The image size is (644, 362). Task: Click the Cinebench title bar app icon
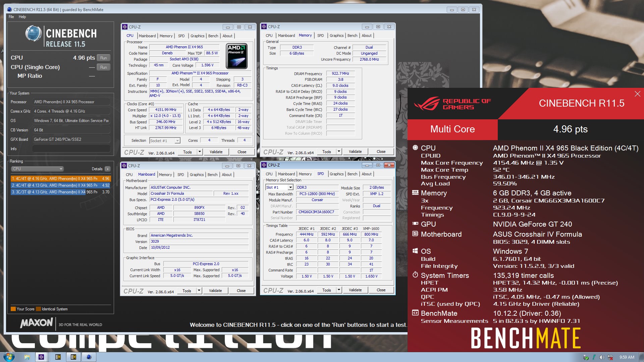click(x=9, y=9)
